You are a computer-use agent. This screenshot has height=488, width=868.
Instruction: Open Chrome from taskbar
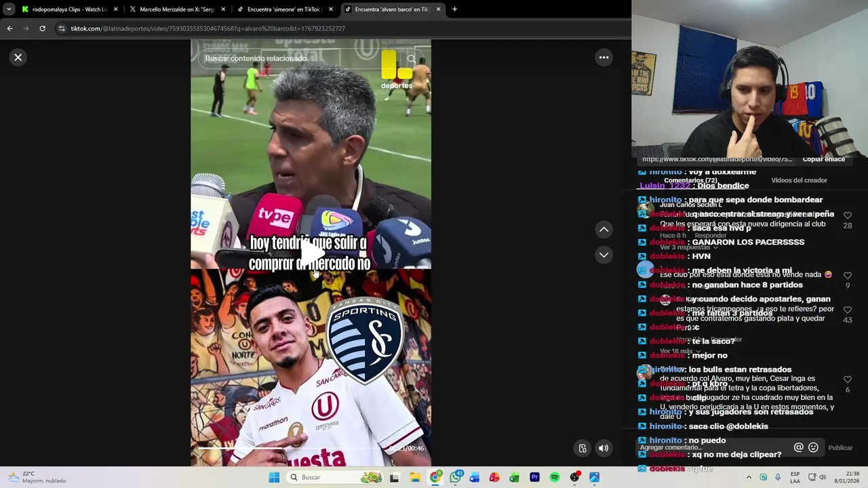[435, 477]
